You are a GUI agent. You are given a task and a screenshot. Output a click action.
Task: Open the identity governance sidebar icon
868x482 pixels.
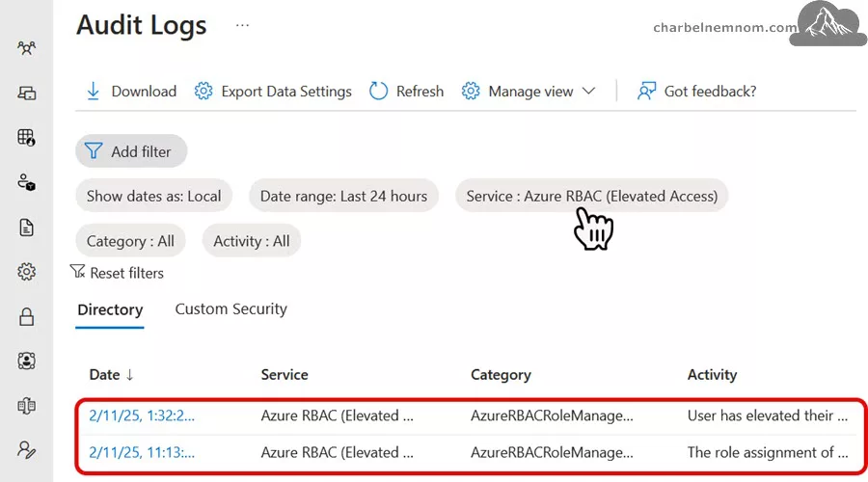[26, 361]
